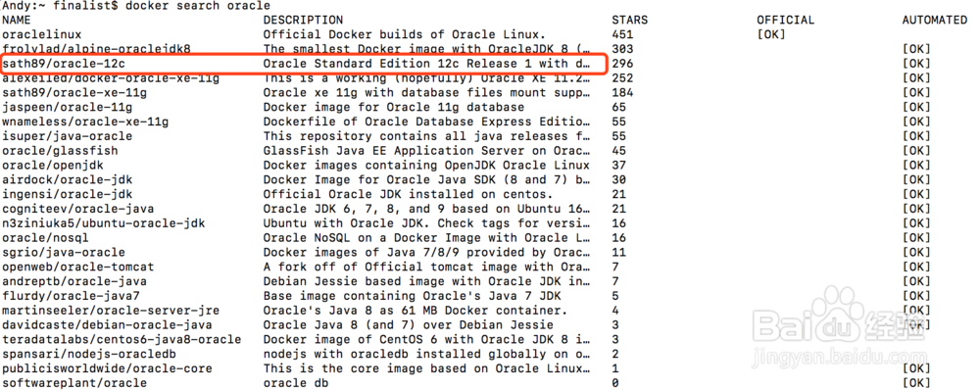Click the description of oracle/openjdk image

[426, 165]
